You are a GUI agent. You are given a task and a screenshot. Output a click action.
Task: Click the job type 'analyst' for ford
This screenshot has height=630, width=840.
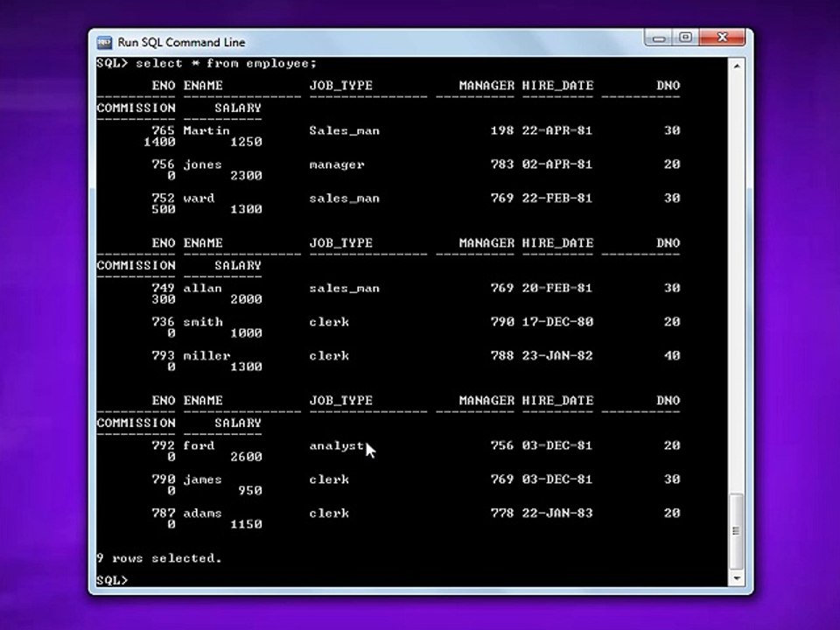[x=336, y=445]
